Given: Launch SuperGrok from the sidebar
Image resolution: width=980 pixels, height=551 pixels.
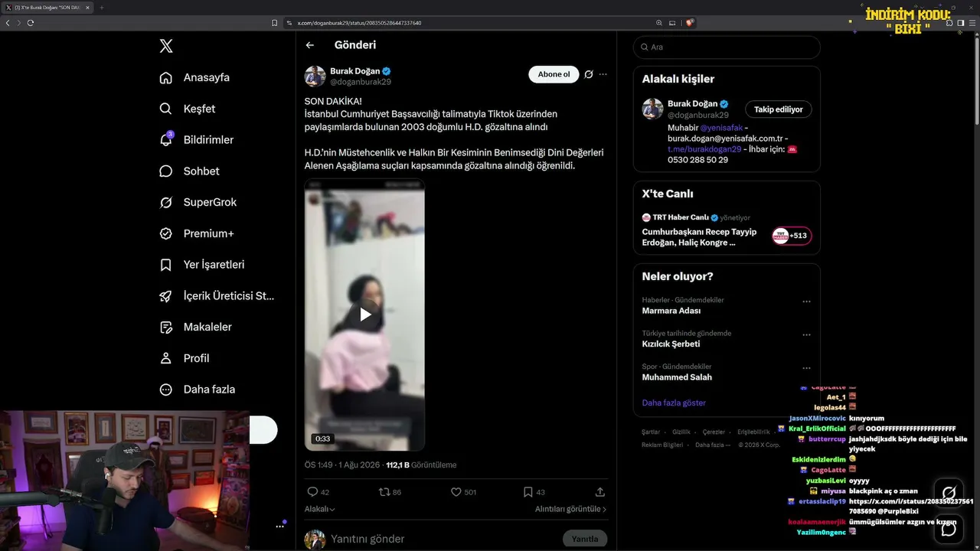Looking at the screenshot, I should click(x=198, y=202).
